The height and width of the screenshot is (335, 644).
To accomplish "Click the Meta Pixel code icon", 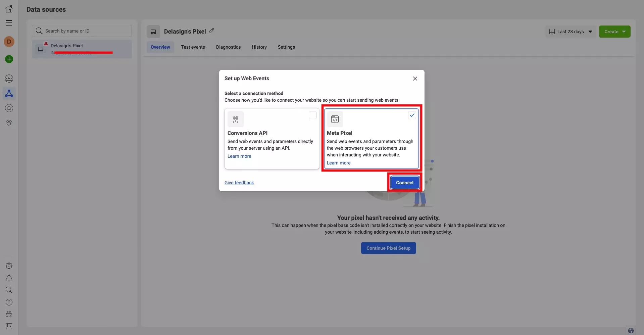I will tap(335, 119).
